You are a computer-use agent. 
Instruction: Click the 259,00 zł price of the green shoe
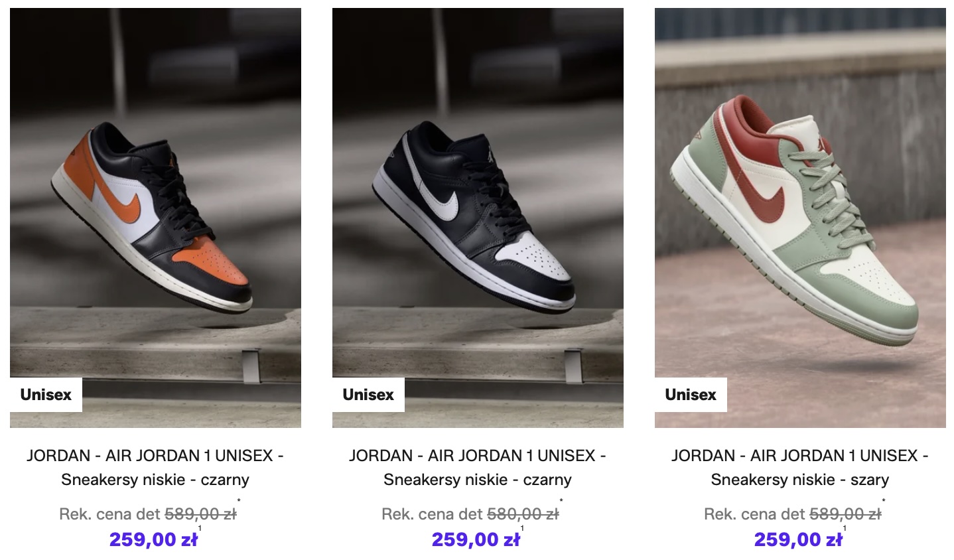click(x=798, y=540)
